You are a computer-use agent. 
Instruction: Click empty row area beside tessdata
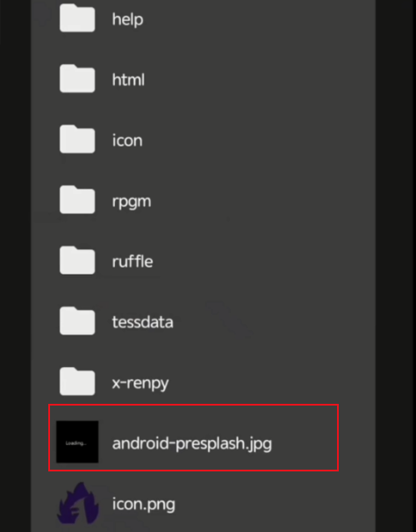point(271,321)
